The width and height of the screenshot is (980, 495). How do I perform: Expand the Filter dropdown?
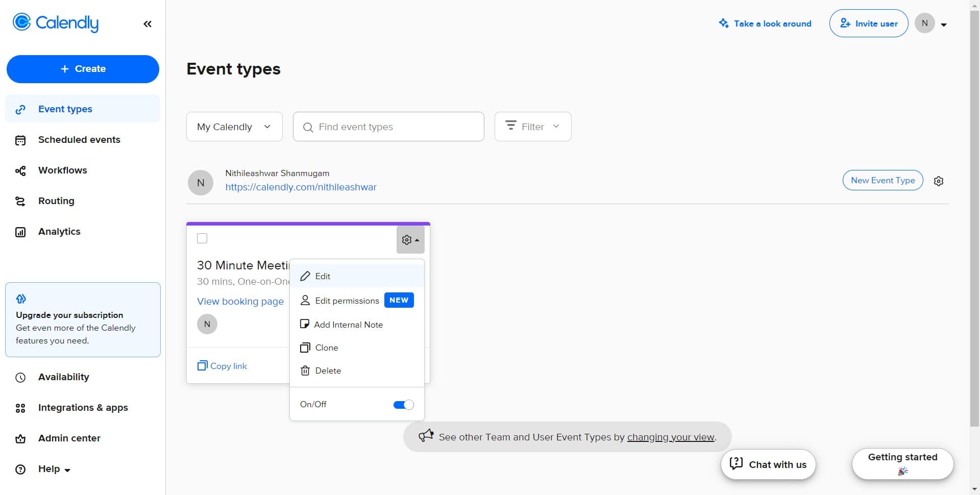[x=532, y=127]
